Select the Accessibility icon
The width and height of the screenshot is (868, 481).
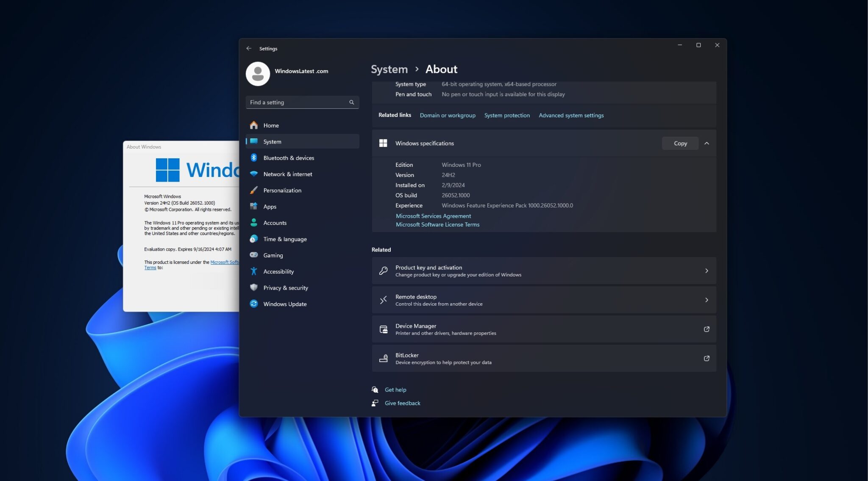253,271
